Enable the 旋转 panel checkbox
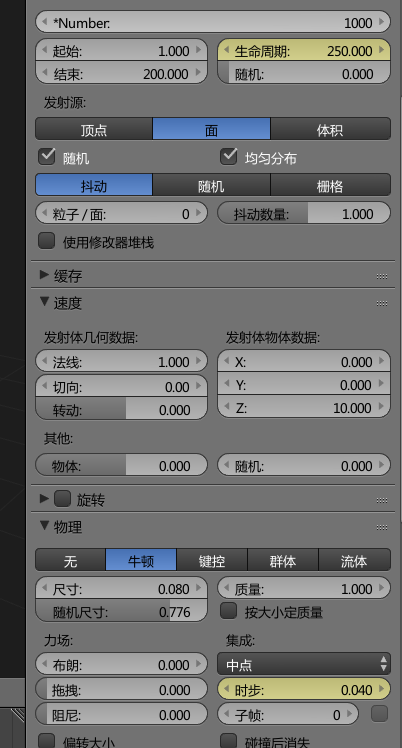 coord(62,499)
